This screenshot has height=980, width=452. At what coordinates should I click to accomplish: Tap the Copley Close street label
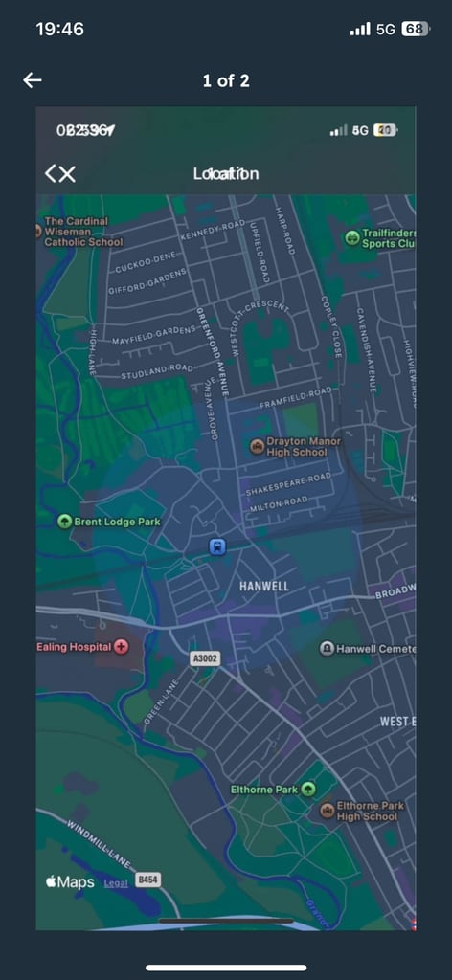point(331,327)
